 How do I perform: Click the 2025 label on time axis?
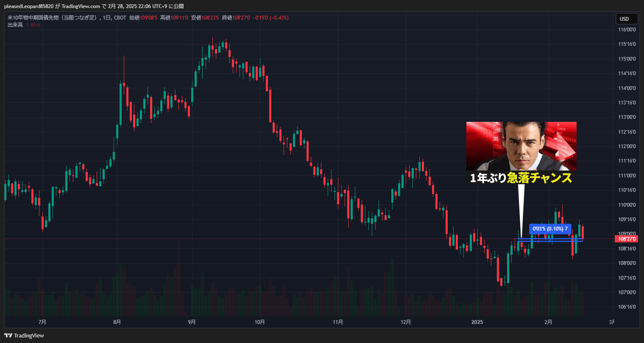[x=478, y=322]
